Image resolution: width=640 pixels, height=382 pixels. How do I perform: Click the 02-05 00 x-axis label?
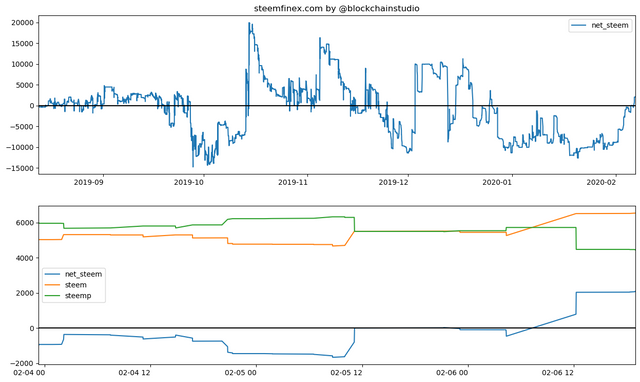pos(240,373)
